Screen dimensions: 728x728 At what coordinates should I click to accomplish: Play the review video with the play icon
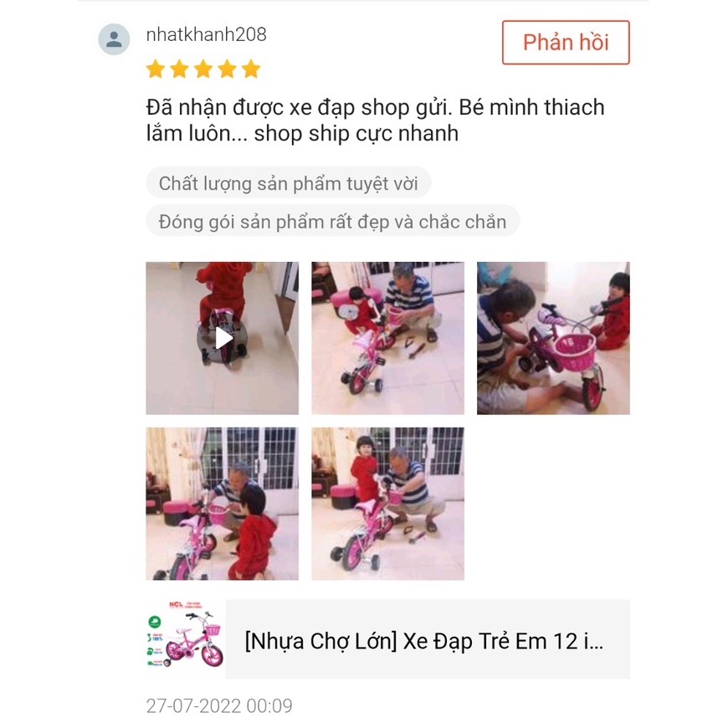tap(223, 338)
